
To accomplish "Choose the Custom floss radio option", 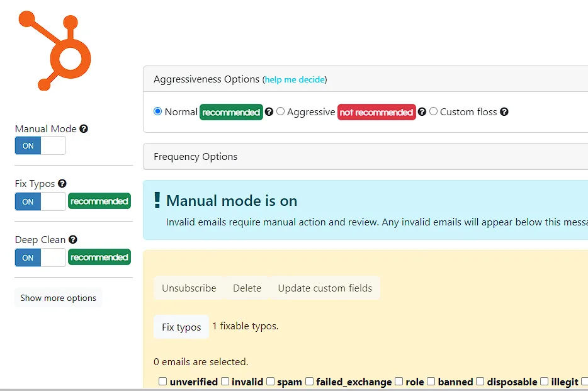I will pyautogui.click(x=434, y=111).
